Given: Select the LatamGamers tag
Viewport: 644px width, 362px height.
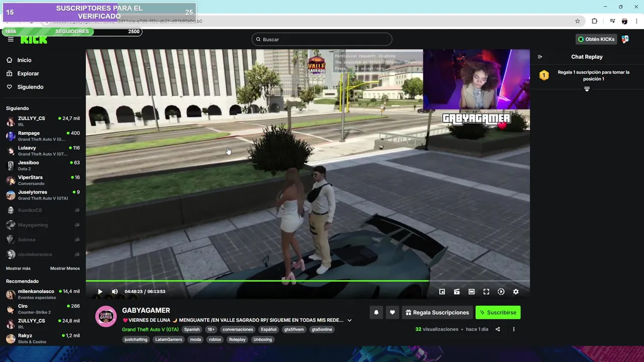Looking at the screenshot, I should tap(169, 339).
